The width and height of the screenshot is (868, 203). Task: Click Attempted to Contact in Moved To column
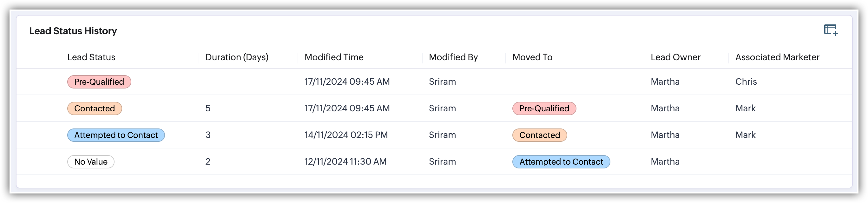pyautogui.click(x=561, y=161)
